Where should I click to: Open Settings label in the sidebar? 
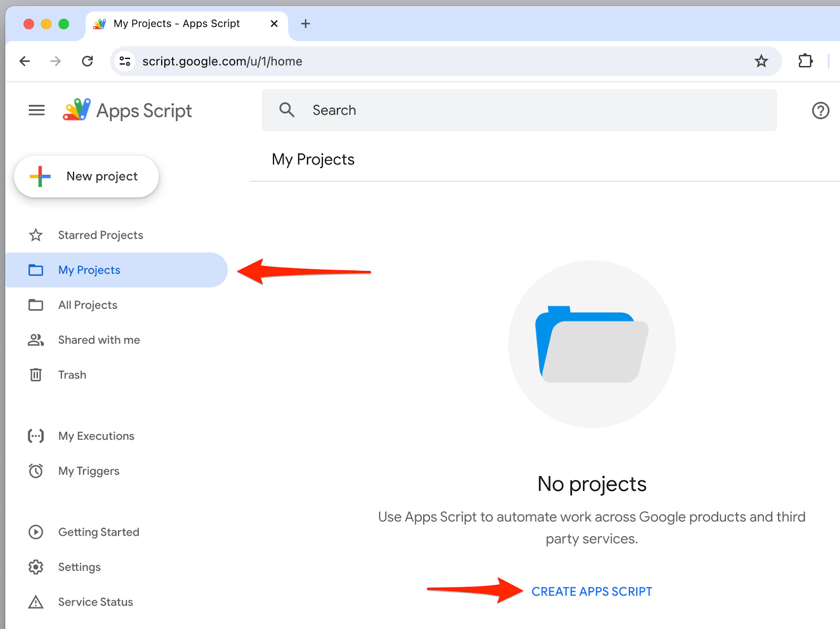tap(79, 567)
